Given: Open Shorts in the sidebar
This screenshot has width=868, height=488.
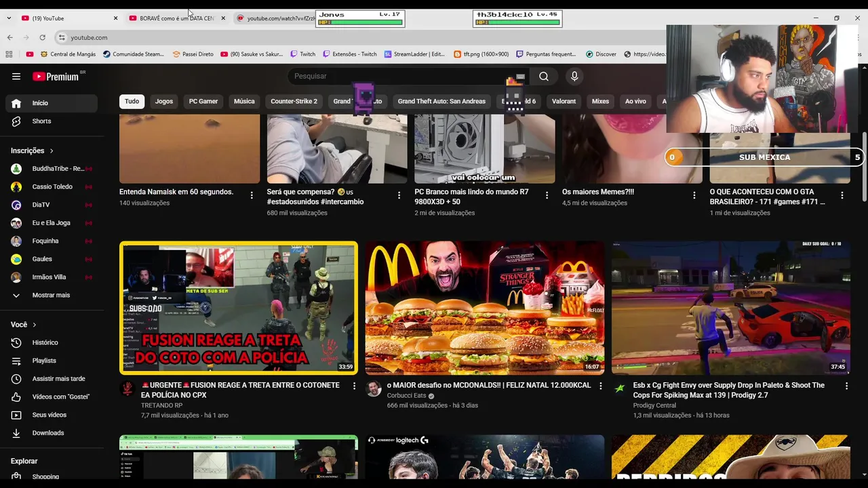Looking at the screenshot, I should (52, 121).
